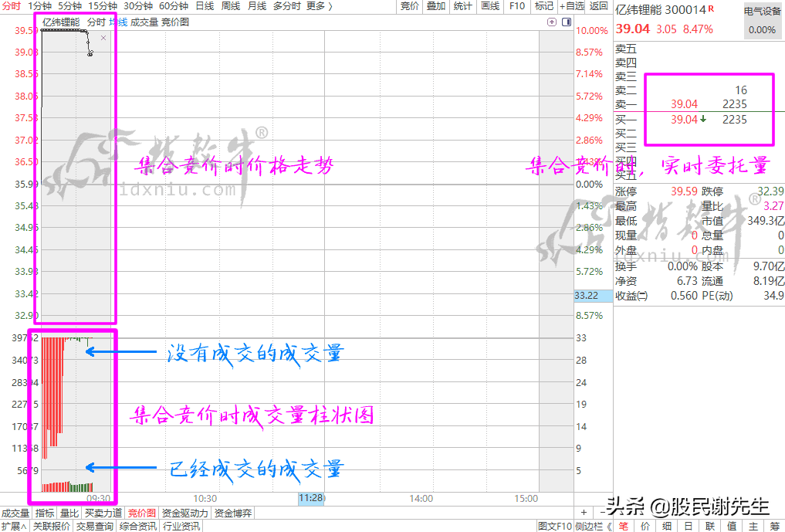Close the auction mini chart with the x
This screenshot has width=785, height=532.
pos(103,38)
